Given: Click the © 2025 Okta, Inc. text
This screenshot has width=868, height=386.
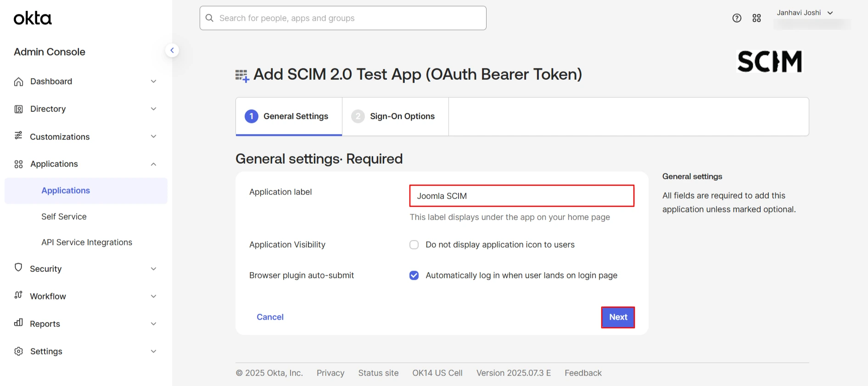Looking at the screenshot, I should pos(269,373).
